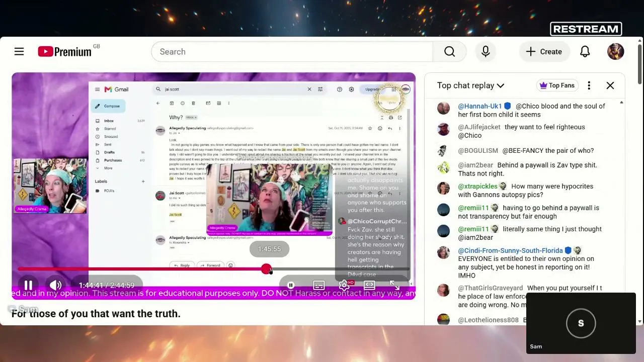Screen dimensions: 644x362
Task: Open the account avatar menu
Action: click(616, 52)
